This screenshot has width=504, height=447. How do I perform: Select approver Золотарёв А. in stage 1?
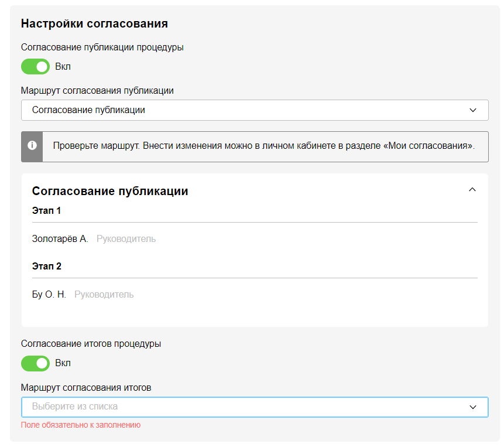(60, 239)
